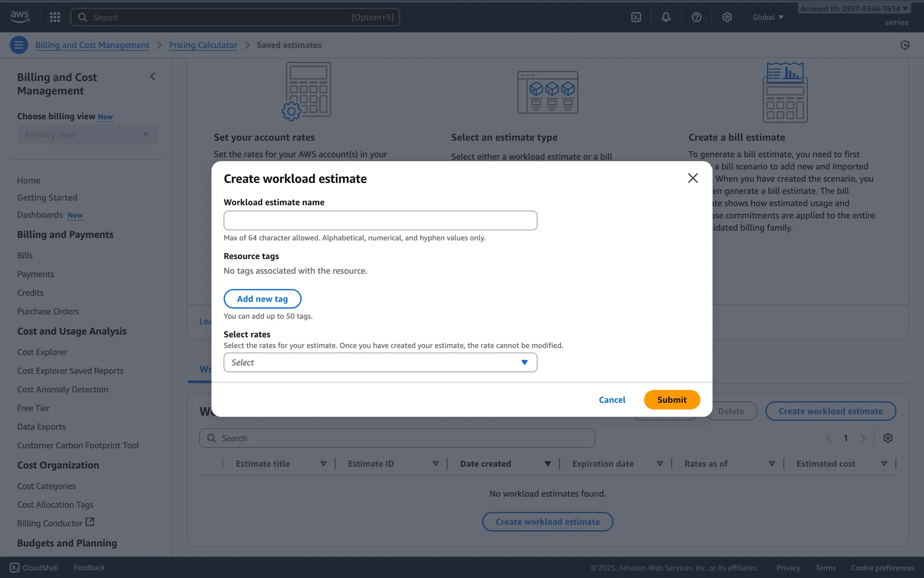Open CloudShell from top navigation bar
924x578 pixels.
tap(636, 17)
